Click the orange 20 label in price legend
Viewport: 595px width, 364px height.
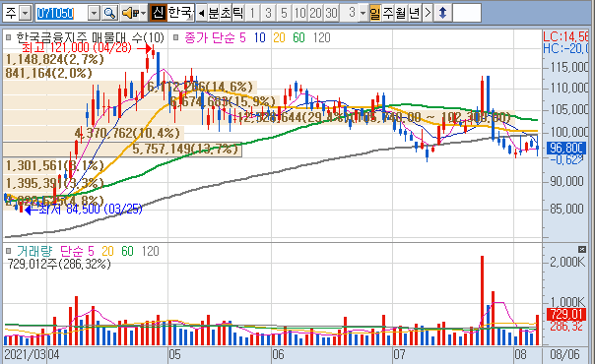(279, 38)
